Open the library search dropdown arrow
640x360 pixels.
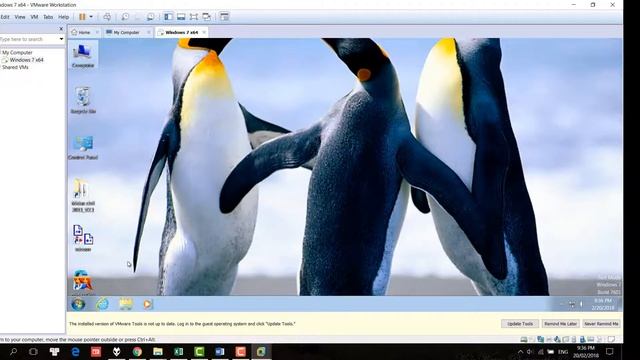(61, 39)
